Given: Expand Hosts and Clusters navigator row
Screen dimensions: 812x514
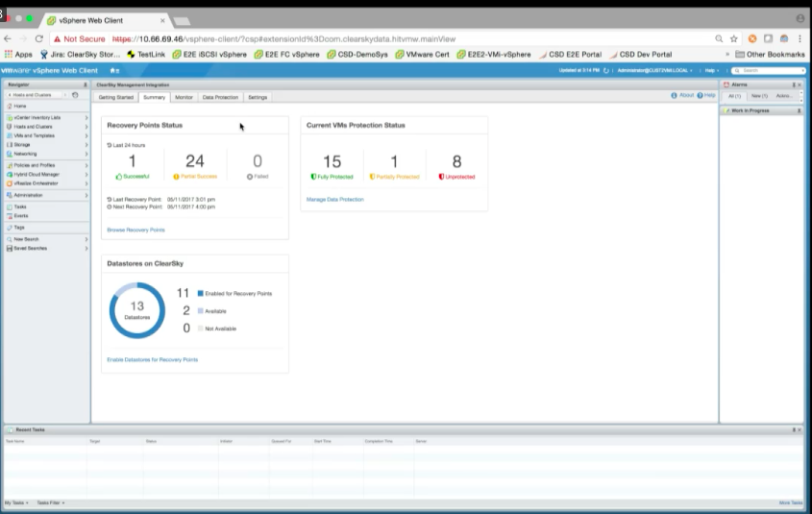Looking at the screenshot, I should [86, 127].
